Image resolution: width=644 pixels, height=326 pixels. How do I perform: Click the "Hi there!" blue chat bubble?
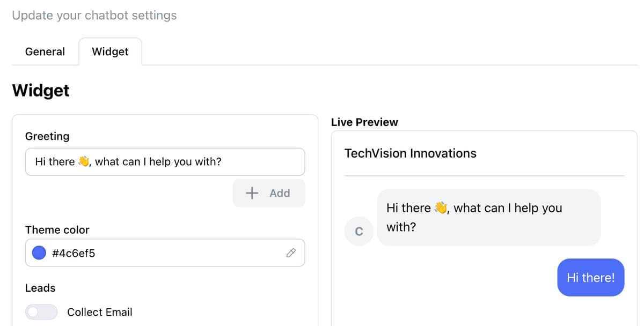[x=590, y=277]
